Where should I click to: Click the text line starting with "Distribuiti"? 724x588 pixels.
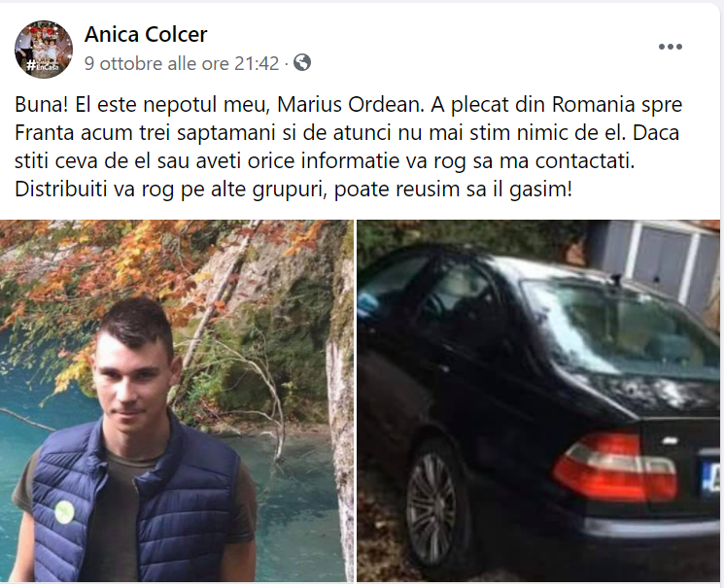point(293,190)
